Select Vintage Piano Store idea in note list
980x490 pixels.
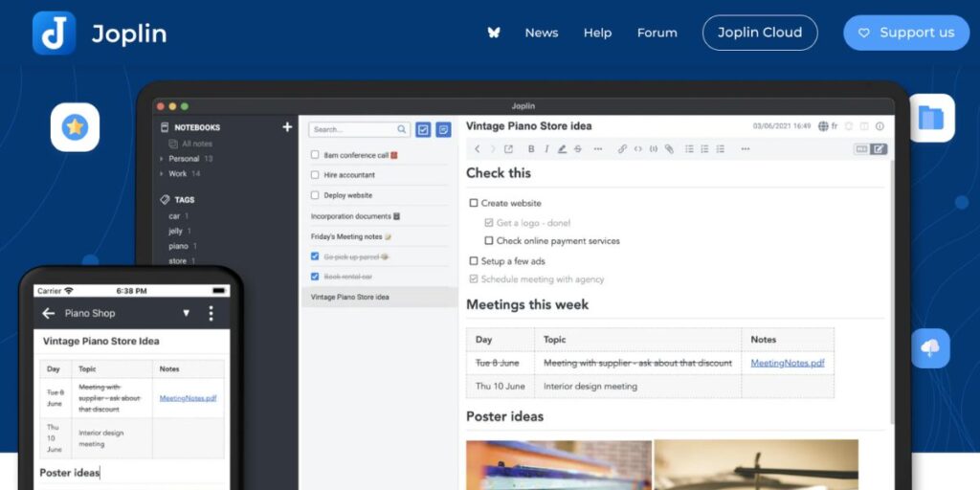(x=379, y=297)
